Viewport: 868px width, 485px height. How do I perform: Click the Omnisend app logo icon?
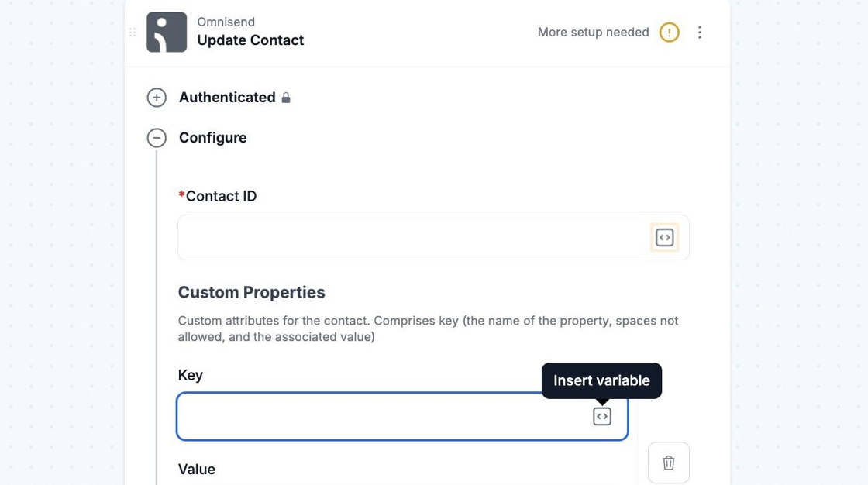[x=167, y=33]
